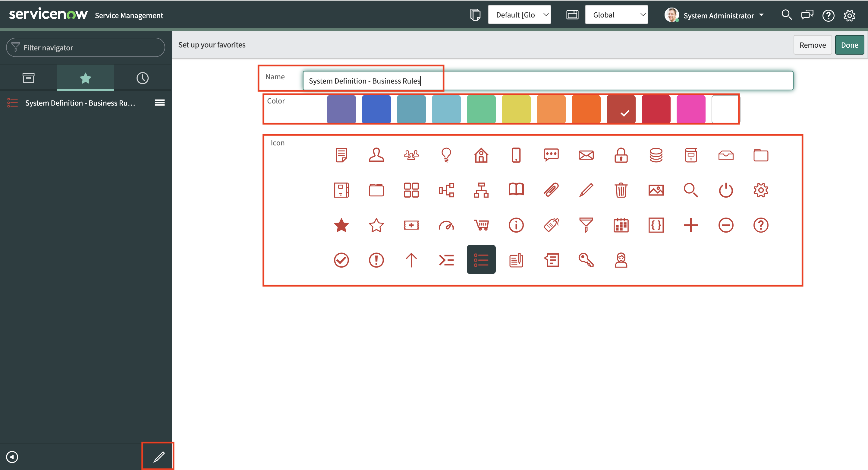Choose the shopping cart icon
The image size is (868, 470).
pos(481,225)
